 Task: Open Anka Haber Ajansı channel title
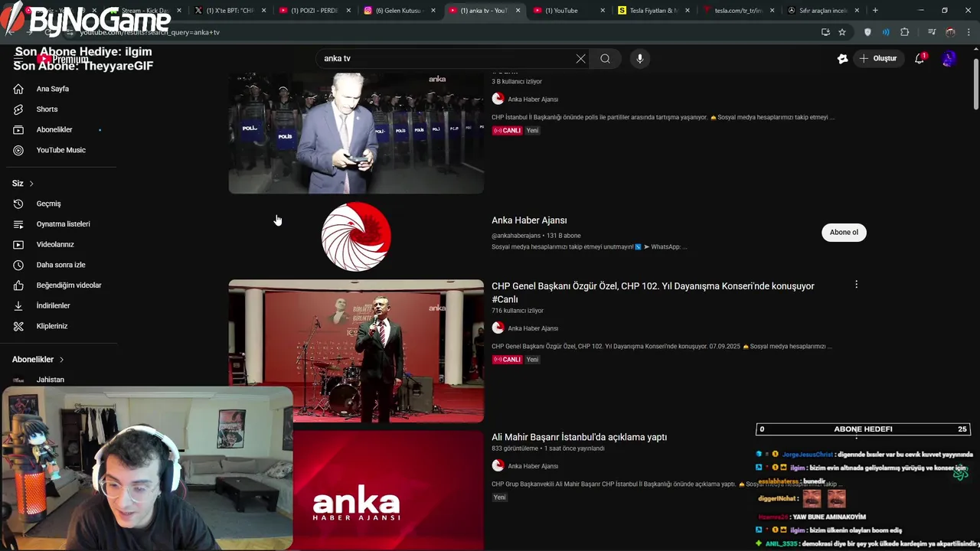tap(529, 220)
